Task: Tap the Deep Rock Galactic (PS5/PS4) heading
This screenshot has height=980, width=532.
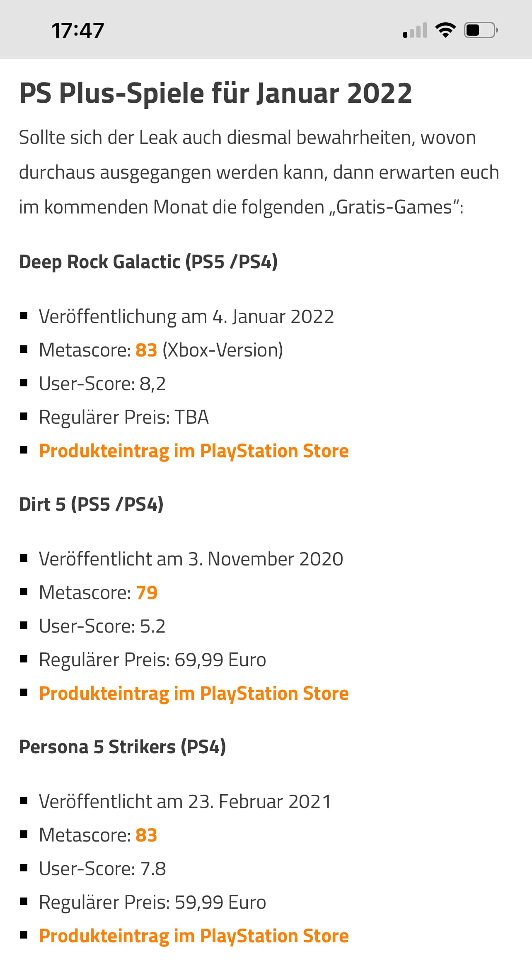Action: coord(148,262)
